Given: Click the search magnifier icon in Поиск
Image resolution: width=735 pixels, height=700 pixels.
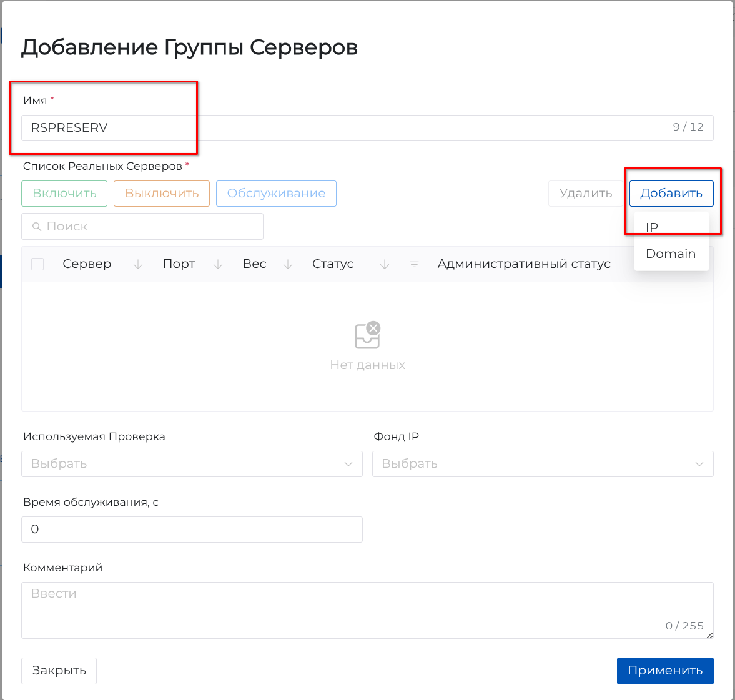Looking at the screenshot, I should coord(37,227).
